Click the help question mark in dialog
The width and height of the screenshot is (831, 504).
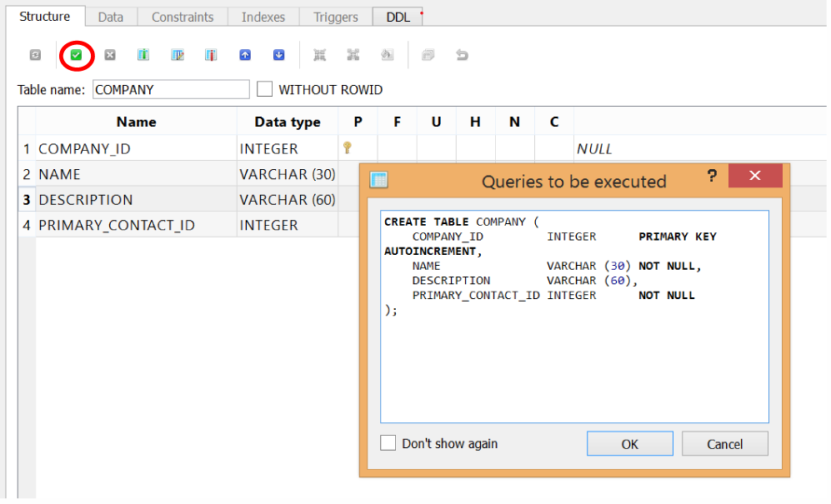pos(712,176)
